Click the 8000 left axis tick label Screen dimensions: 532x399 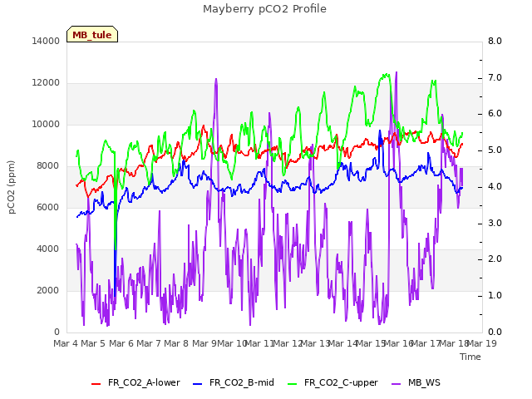[x=48, y=166]
